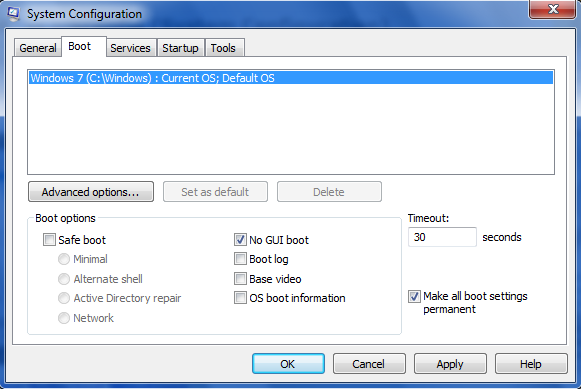The image size is (581, 389).
Task: Go to the Tools tab
Action: [223, 48]
